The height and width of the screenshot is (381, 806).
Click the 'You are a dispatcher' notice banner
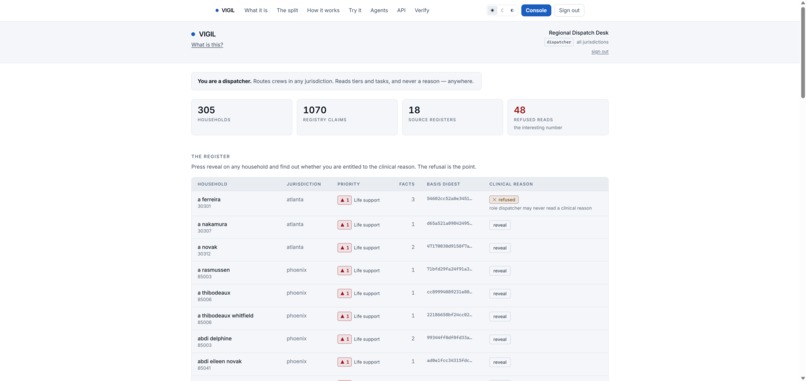336,81
